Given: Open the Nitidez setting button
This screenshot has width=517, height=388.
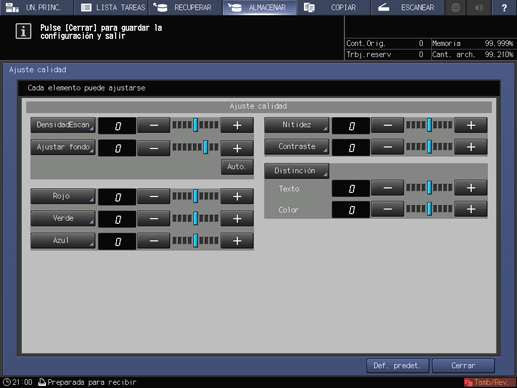Looking at the screenshot, I should [x=297, y=125].
